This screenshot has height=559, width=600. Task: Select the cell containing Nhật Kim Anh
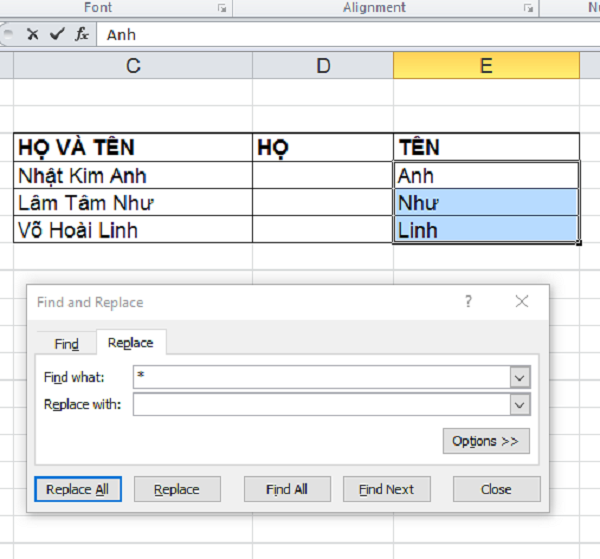click(x=132, y=175)
